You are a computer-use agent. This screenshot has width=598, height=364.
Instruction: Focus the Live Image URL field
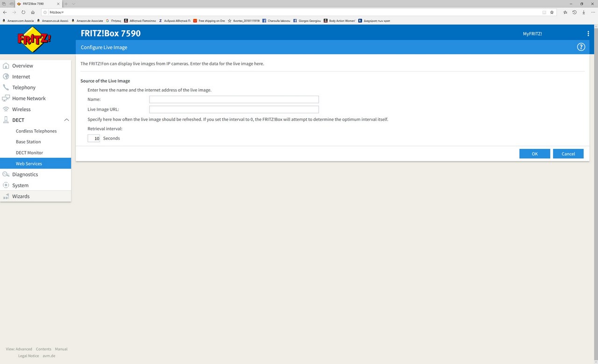pyautogui.click(x=234, y=110)
